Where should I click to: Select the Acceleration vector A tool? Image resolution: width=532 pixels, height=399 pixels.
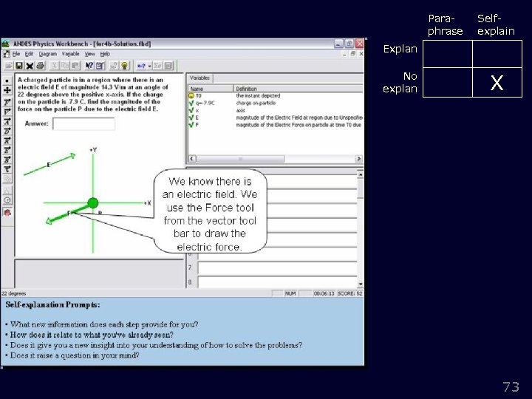tap(7, 121)
